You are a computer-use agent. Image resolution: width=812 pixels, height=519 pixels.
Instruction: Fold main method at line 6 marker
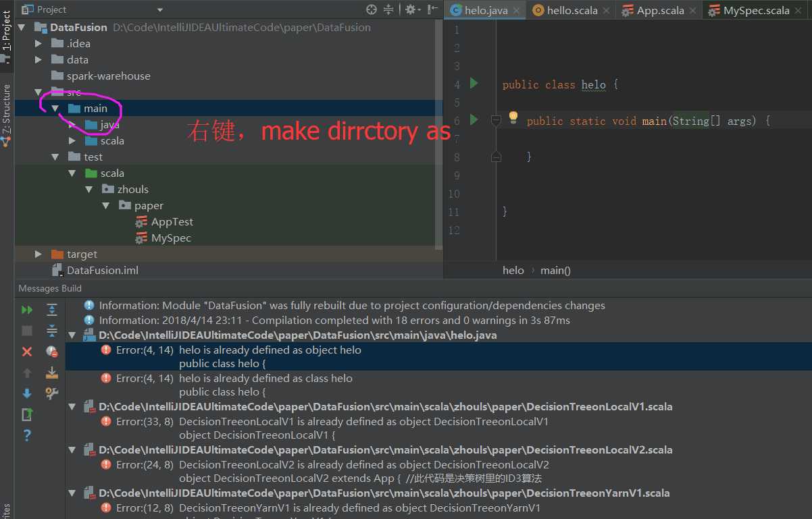(496, 120)
